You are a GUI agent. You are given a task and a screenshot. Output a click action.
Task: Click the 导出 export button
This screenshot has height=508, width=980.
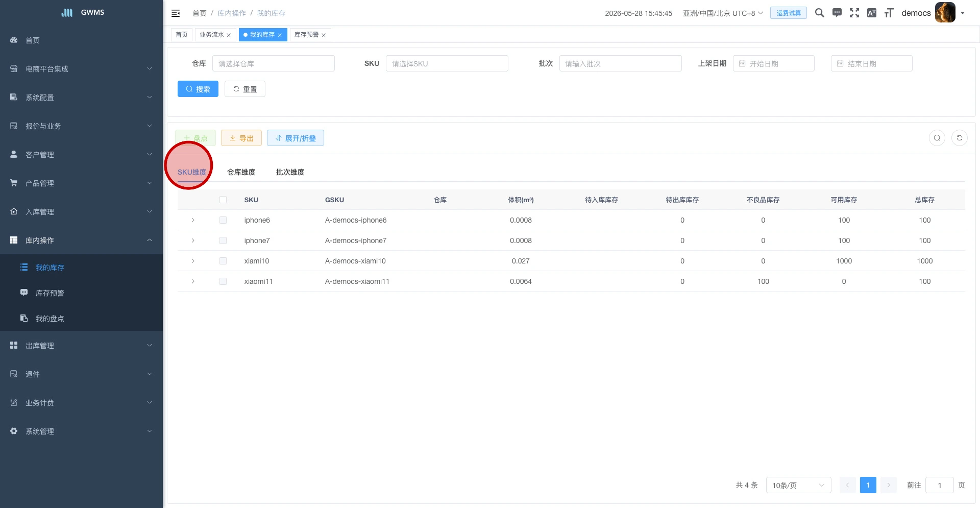[241, 138]
